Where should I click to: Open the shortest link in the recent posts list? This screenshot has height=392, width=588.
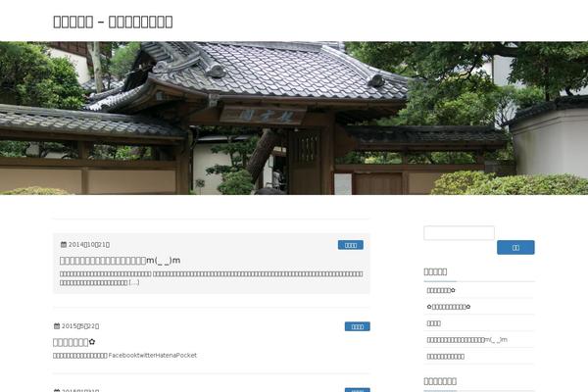pyautogui.click(x=433, y=323)
